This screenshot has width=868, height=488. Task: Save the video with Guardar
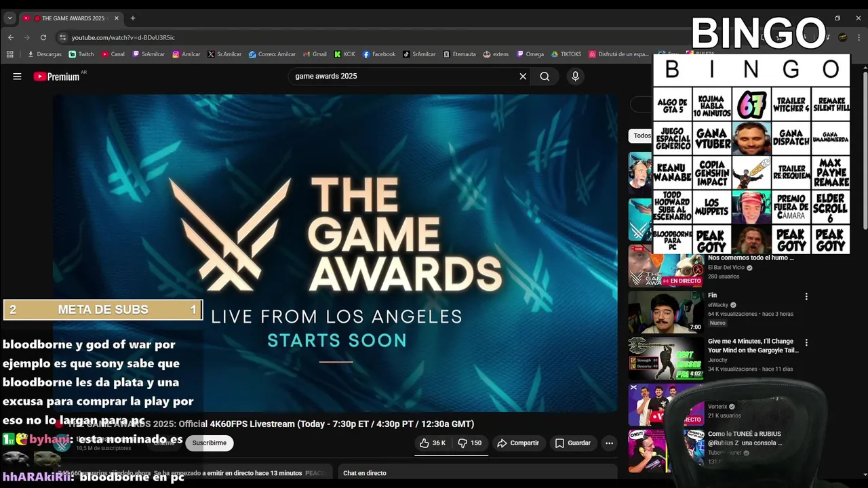pyautogui.click(x=573, y=443)
